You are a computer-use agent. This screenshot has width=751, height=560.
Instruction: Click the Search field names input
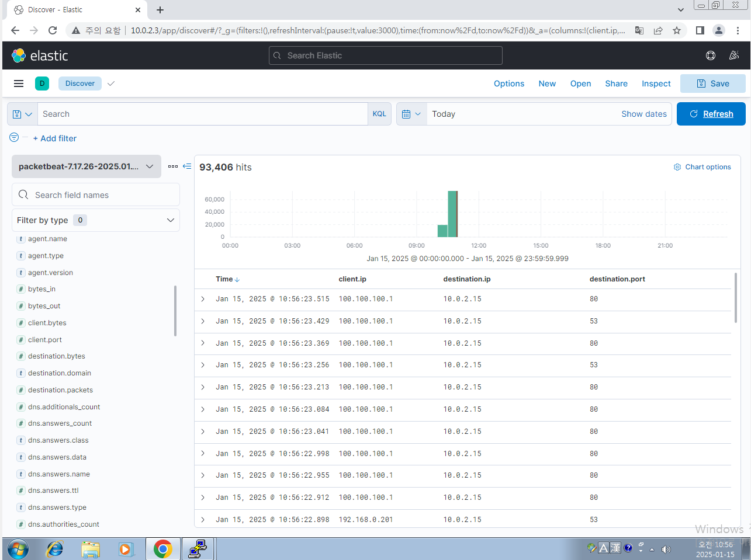[96, 194]
